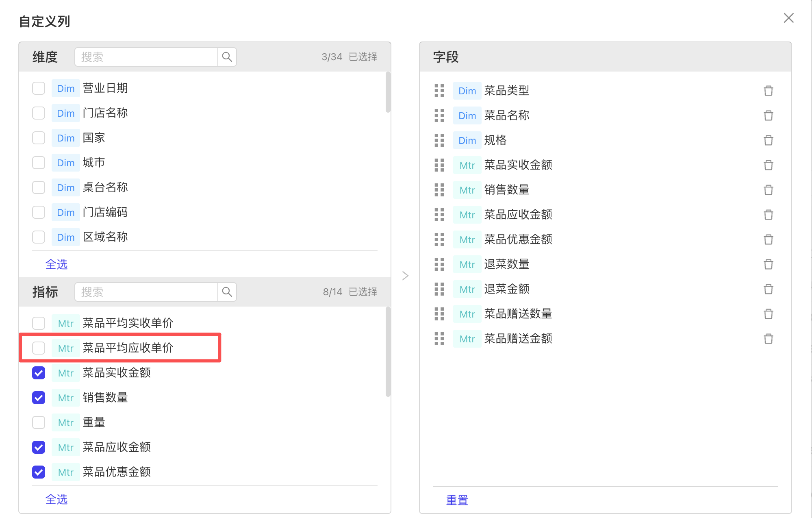This screenshot has height=518, width=812.
Task: Remove 规格 field using its trash icon
Action: (768, 140)
